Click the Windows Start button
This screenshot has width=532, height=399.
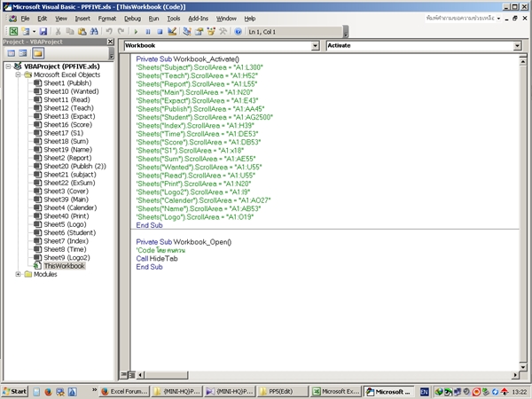[x=15, y=391]
